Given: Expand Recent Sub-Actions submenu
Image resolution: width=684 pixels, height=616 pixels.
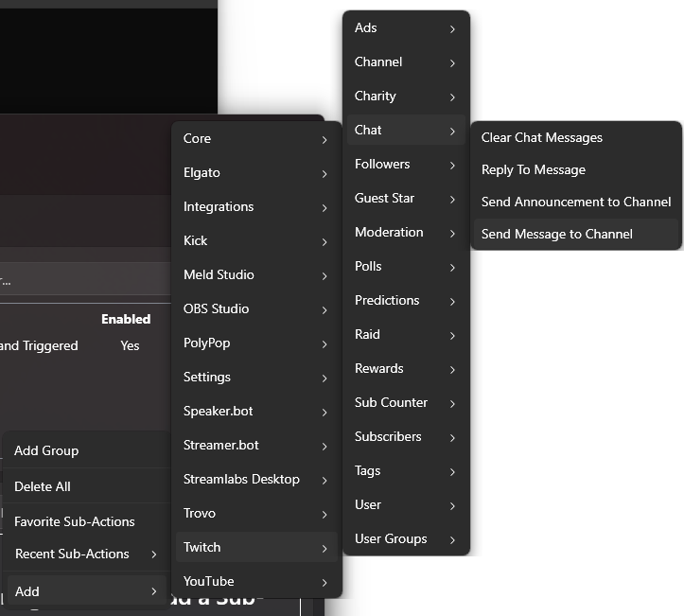Looking at the screenshot, I should 85,554.
